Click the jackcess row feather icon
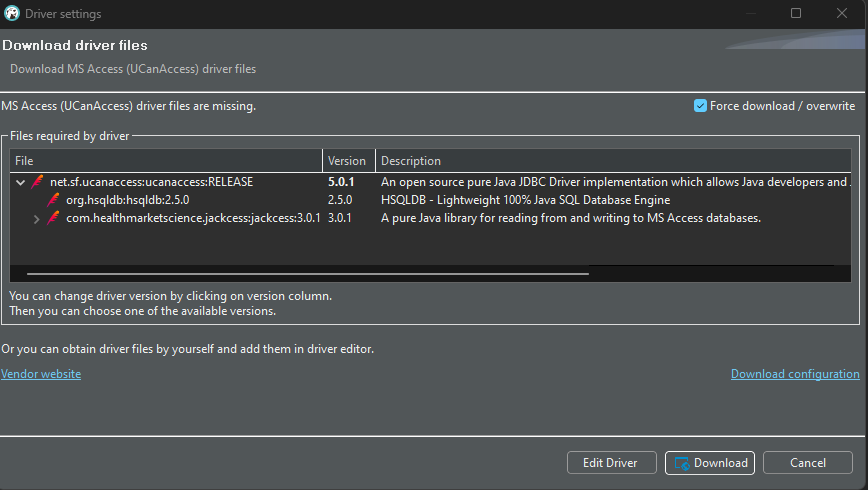The height and width of the screenshot is (490, 868). (54, 218)
